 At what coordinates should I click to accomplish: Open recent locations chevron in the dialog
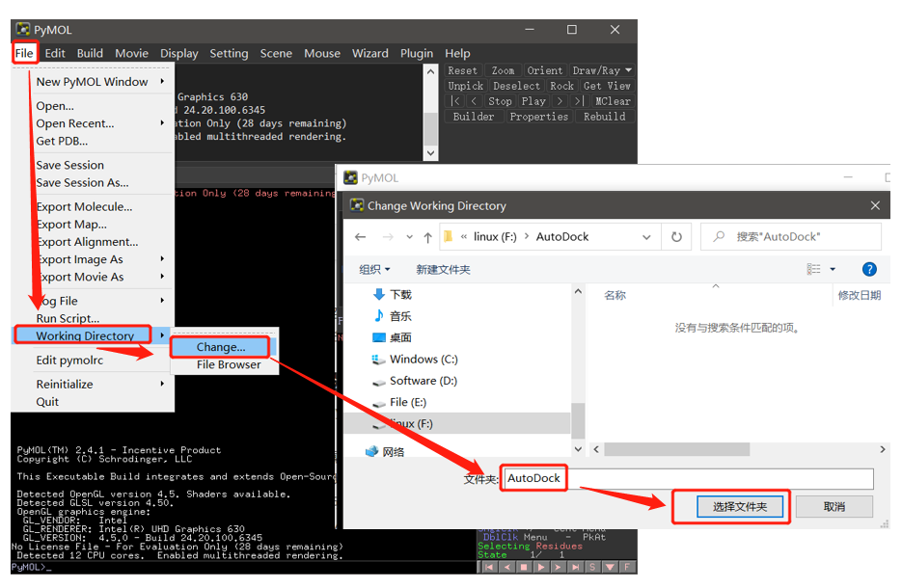click(x=409, y=237)
